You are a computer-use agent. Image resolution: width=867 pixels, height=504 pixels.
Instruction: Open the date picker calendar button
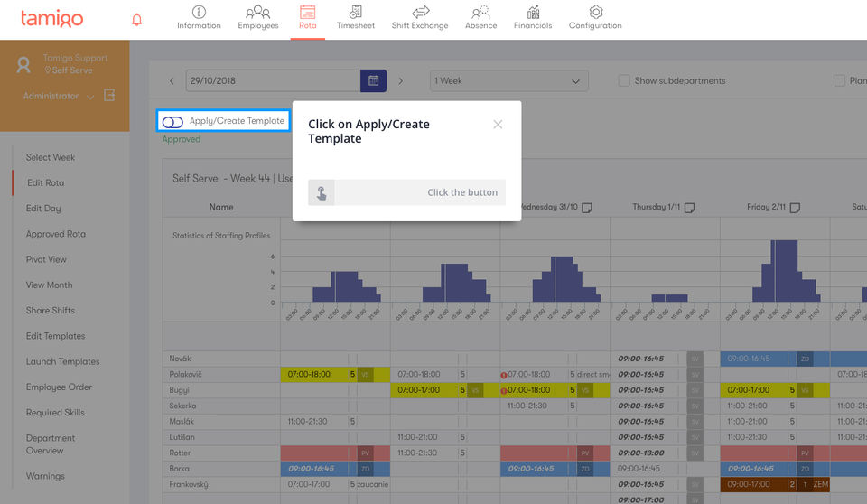pos(373,80)
